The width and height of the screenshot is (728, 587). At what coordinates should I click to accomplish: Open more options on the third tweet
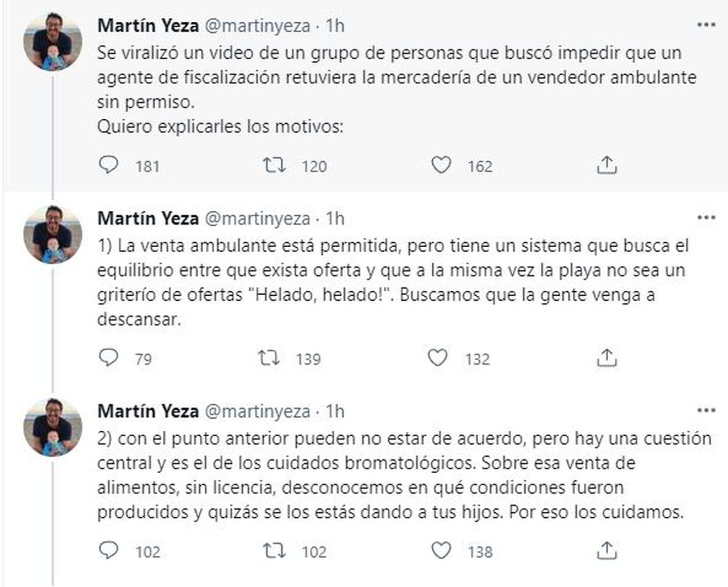[706, 410]
